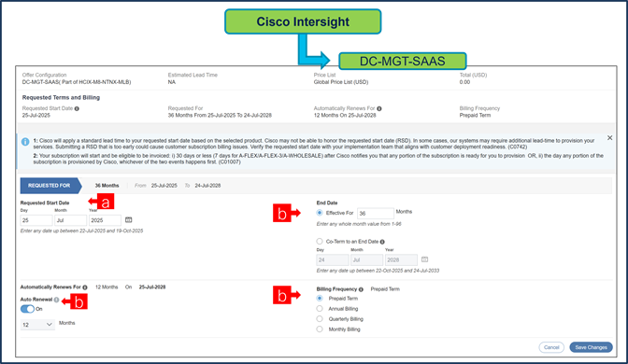The width and height of the screenshot is (628, 364).
Task: Click info icon beside lower Automatically Renews For
Action: (x=85, y=287)
